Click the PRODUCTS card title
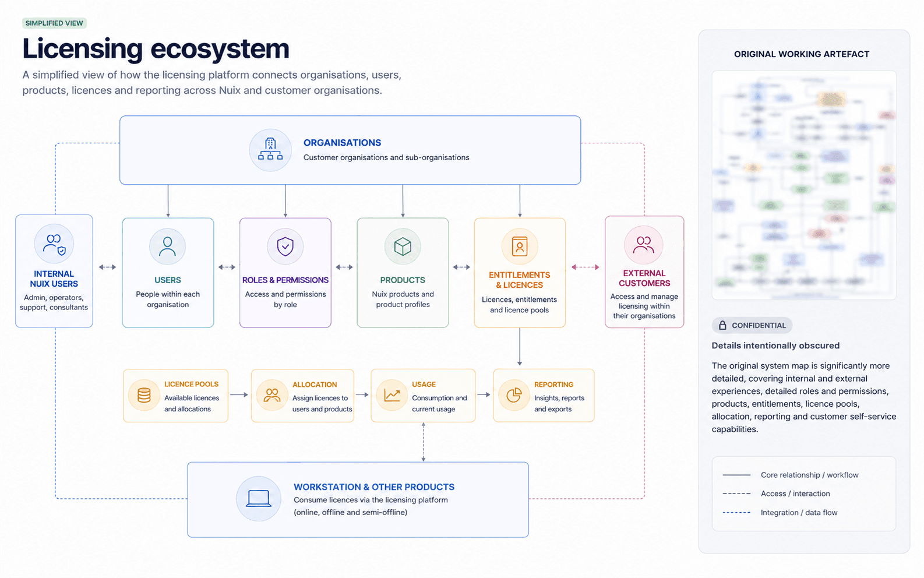 pyautogui.click(x=403, y=280)
